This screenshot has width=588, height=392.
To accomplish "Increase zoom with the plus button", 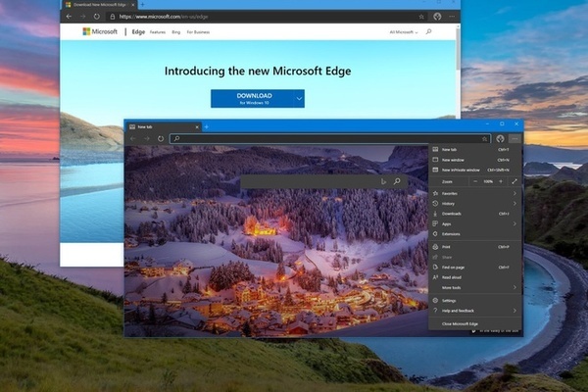I will [501, 181].
